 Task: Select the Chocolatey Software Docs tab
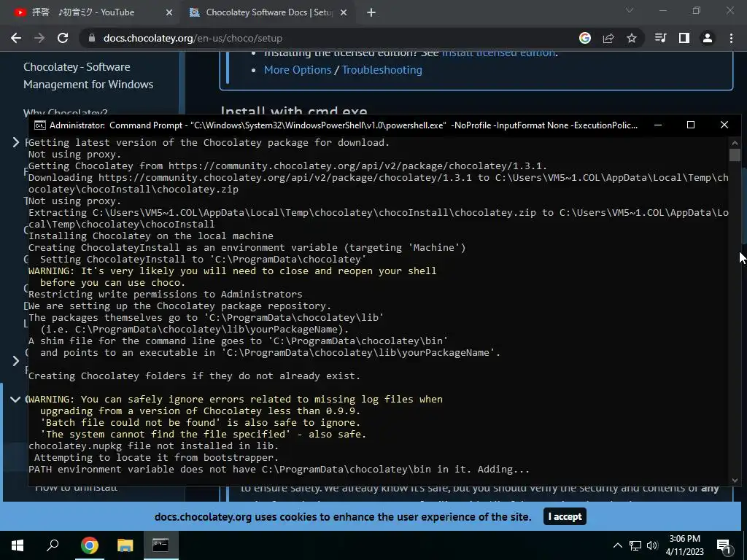click(x=269, y=12)
